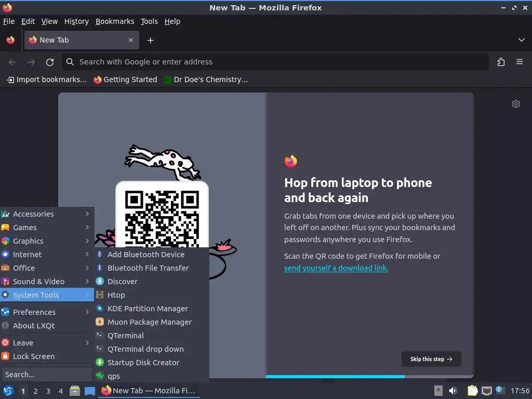
Task: Open the volume control tray icon
Action: pos(453,391)
